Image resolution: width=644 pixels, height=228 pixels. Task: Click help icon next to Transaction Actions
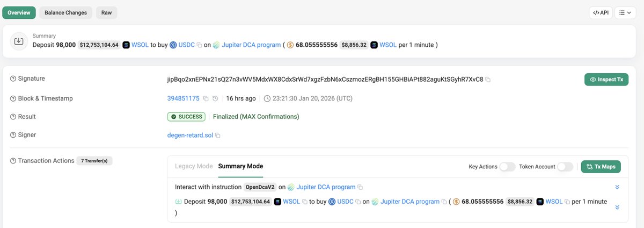click(13, 161)
